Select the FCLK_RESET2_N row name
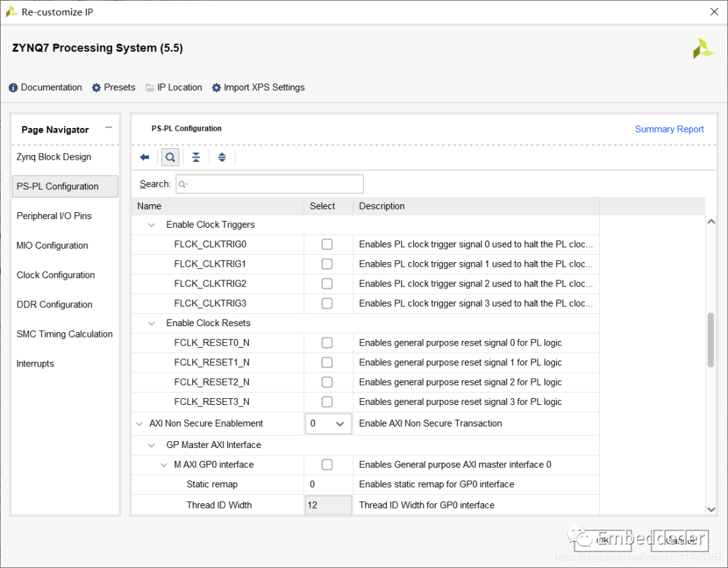This screenshot has height=568, width=728. click(212, 383)
